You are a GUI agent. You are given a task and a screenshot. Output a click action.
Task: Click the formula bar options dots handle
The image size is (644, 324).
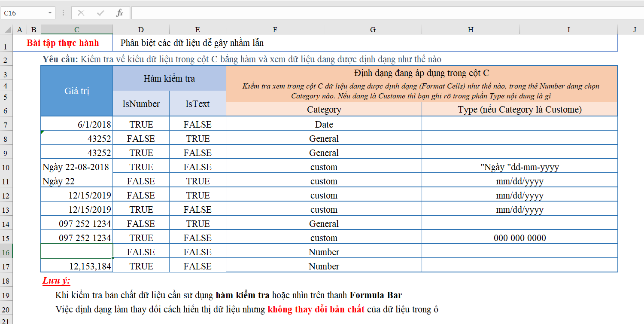click(63, 13)
